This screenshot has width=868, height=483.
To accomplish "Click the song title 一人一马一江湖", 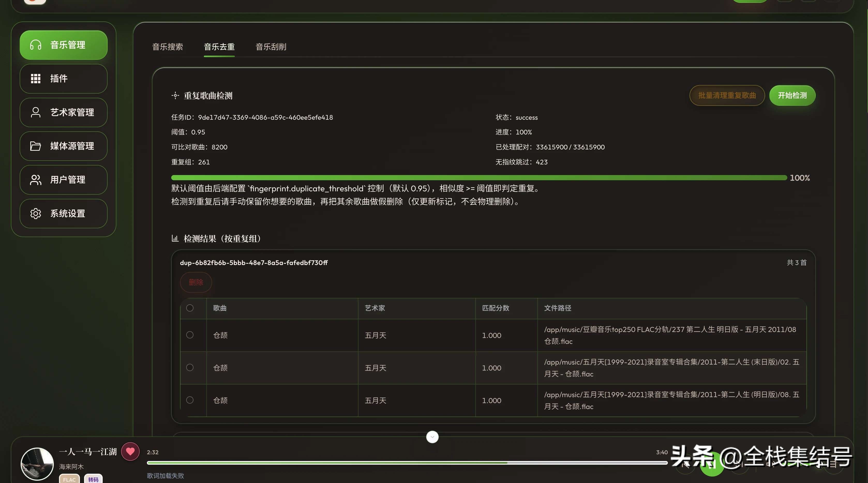I will point(88,452).
